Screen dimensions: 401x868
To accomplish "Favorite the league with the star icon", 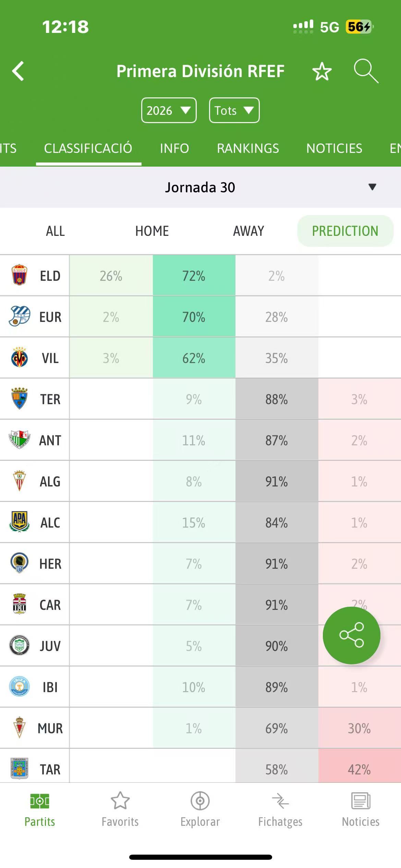I will [x=322, y=71].
